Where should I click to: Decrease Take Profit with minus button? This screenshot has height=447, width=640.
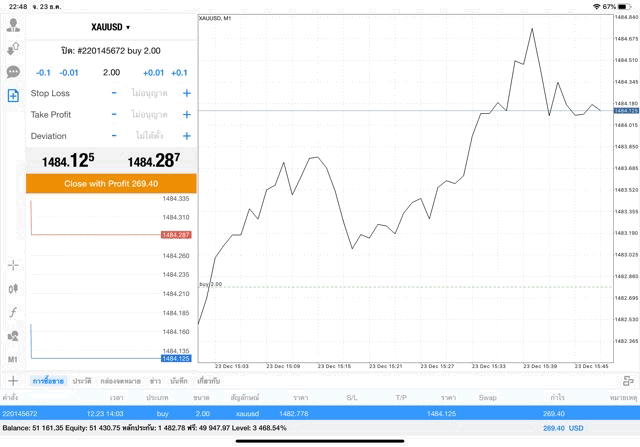click(x=114, y=115)
